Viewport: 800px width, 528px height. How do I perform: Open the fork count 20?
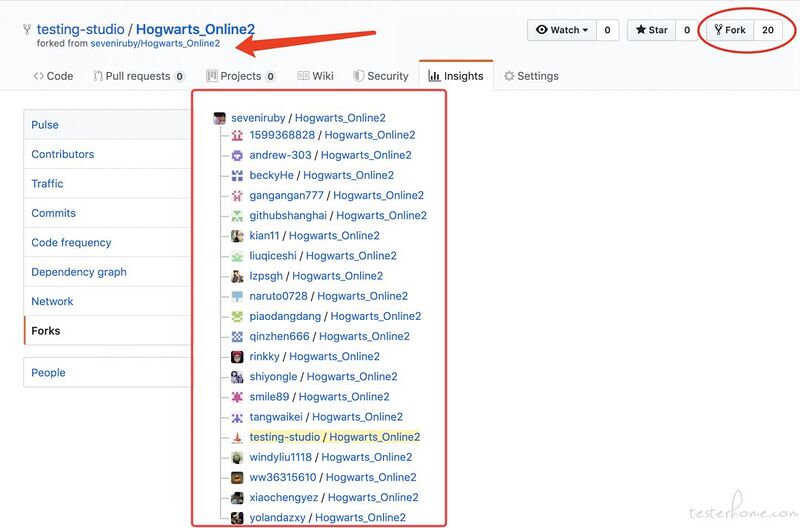click(768, 30)
